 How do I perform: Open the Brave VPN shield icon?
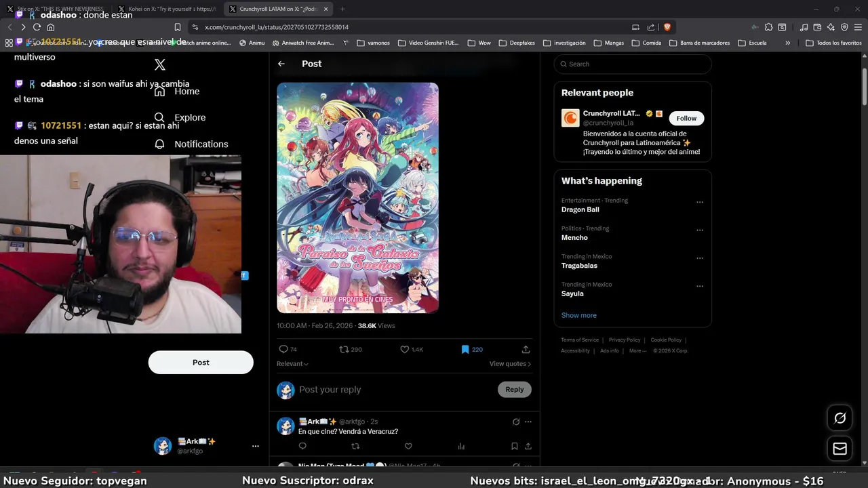point(844,27)
